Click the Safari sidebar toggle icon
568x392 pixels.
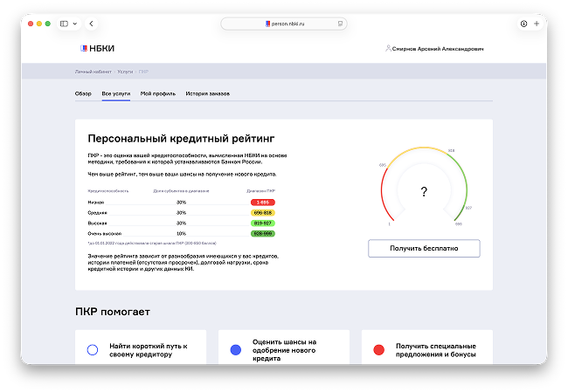64,24
